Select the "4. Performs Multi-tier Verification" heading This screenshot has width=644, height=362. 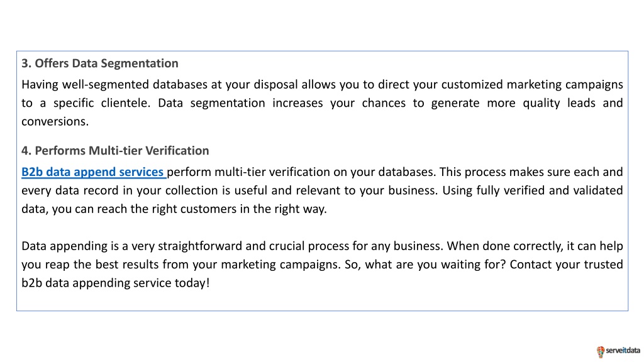(115, 151)
